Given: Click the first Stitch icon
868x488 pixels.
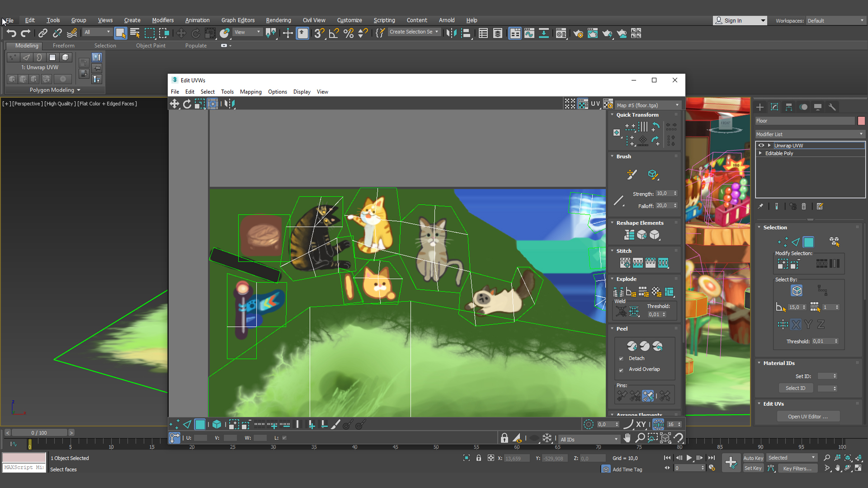Looking at the screenshot, I should point(625,263).
